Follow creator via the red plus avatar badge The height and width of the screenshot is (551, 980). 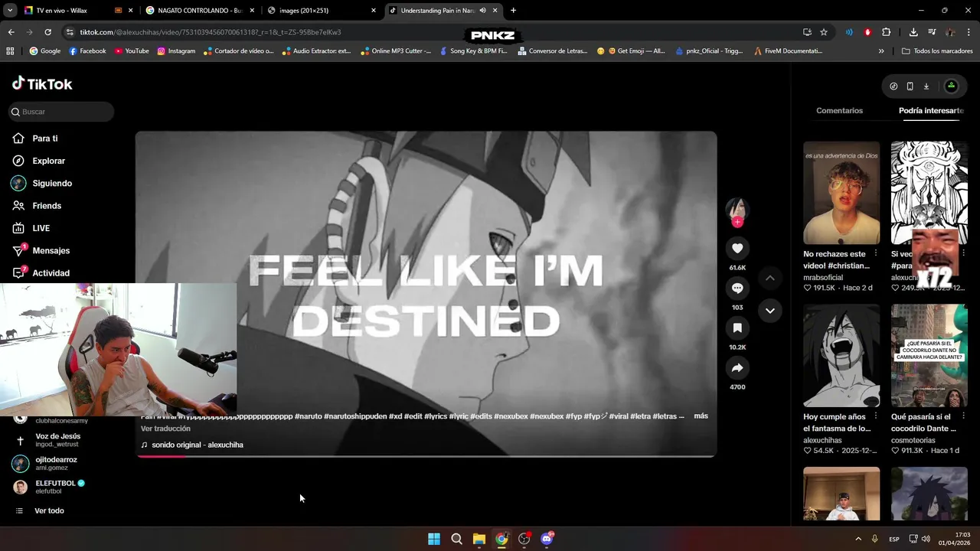[737, 222]
